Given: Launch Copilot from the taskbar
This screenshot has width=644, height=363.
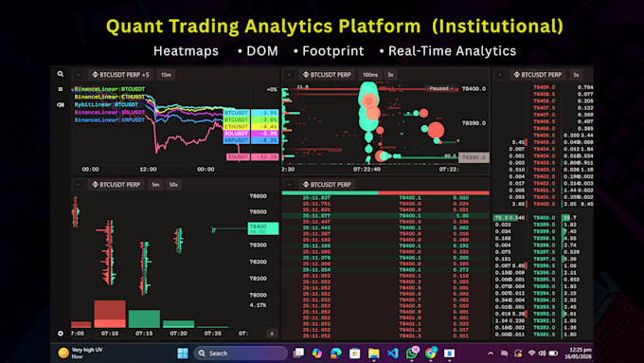Looking at the screenshot, I should click(x=317, y=354).
